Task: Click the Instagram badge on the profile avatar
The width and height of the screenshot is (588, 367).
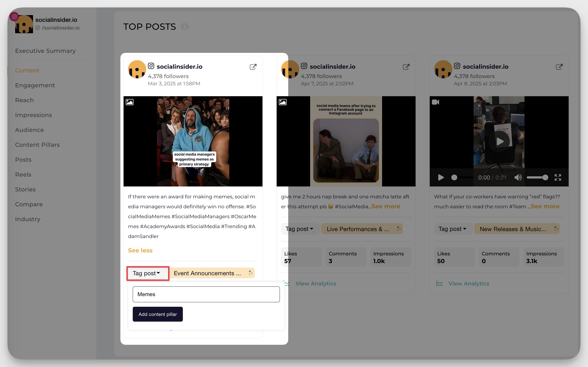Action: [14, 17]
